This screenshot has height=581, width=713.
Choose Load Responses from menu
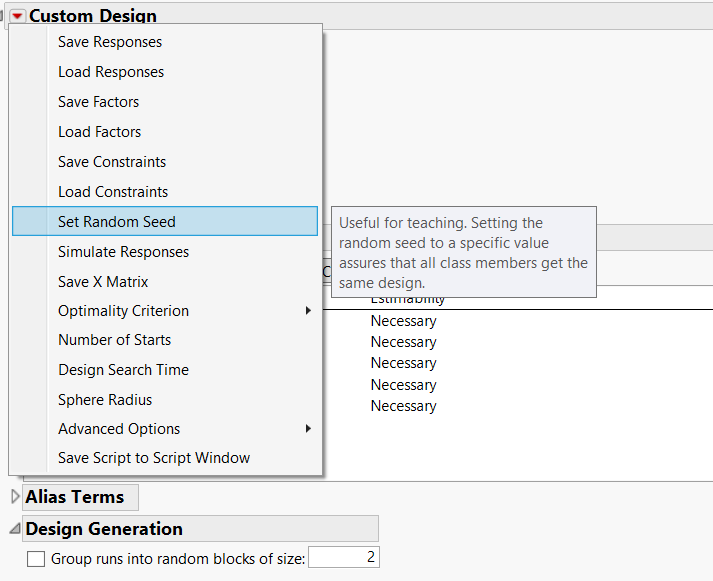pos(111,72)
